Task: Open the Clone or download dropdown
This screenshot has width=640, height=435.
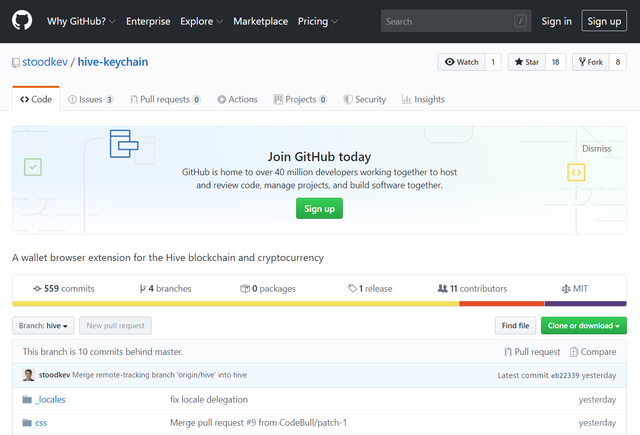Action: click(x=584, y=326)
